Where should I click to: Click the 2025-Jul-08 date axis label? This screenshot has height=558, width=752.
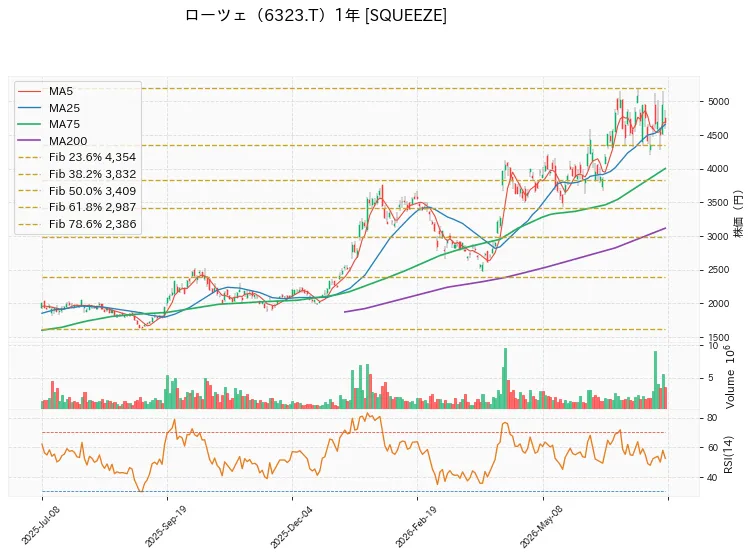point(40,525)
